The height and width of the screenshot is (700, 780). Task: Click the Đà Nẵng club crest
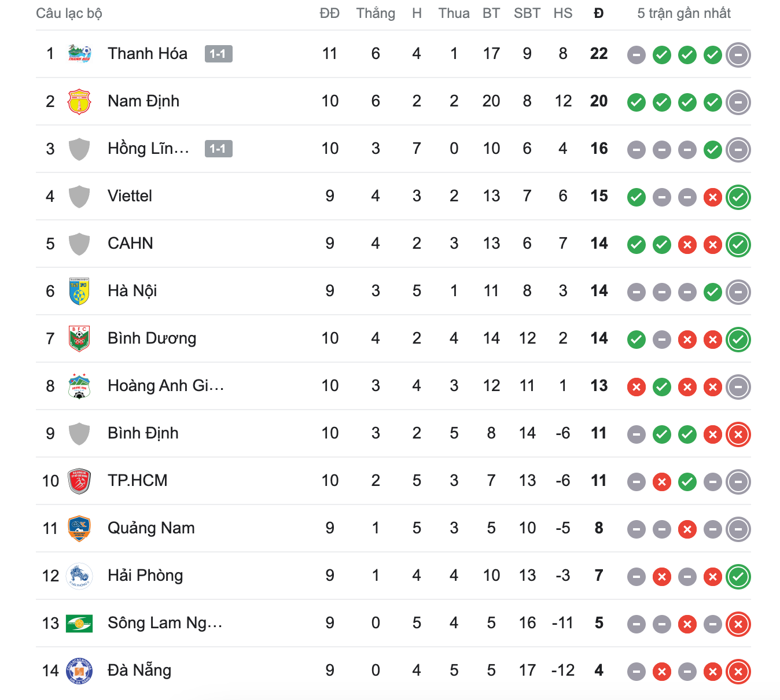tap(79, 671)
